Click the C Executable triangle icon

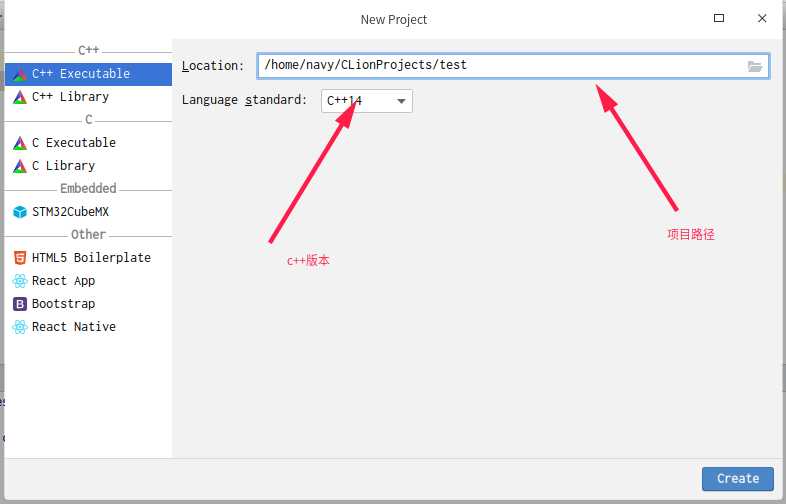click(20, 143)
